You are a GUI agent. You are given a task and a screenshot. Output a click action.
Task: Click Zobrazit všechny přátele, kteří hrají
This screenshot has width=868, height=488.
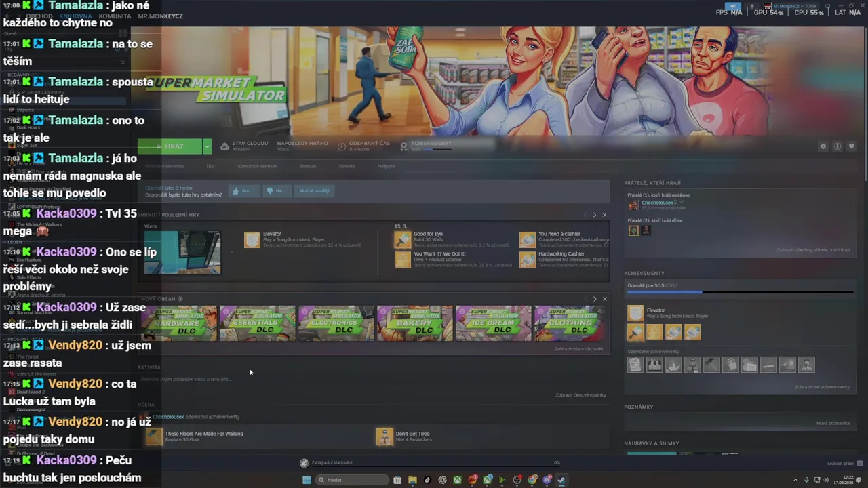pyautogui.click(x=813, y=250)
